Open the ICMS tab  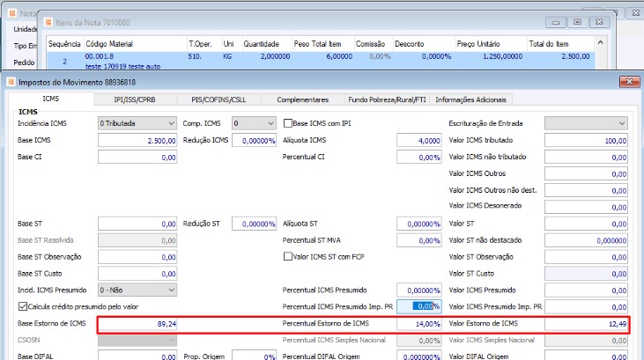51,99
